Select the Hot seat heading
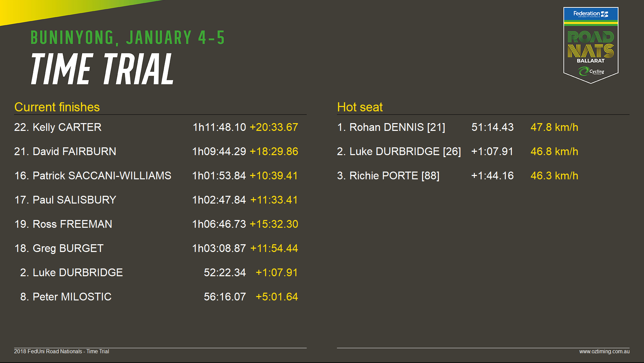Viewport: 644px width, 363px height. pyautogui.click(x=360, y=107)
